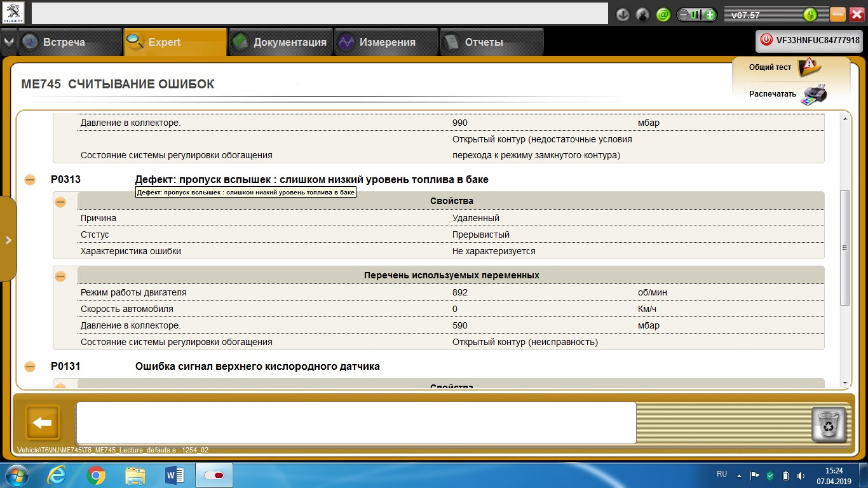This screenshot has width=868, height=488.
Task: Open Google Chrome from the taskbar
Action: (x=96, y=475)
